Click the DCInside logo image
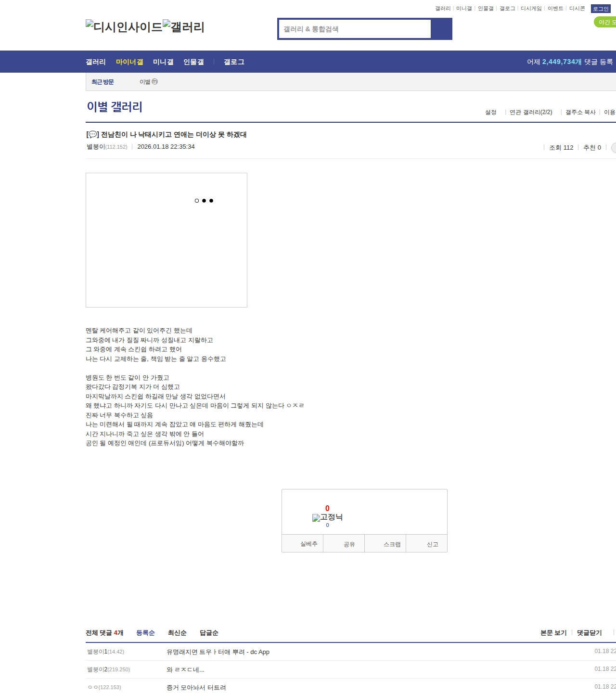This screenshot has height=693, width=616. [x=124, y=27]
